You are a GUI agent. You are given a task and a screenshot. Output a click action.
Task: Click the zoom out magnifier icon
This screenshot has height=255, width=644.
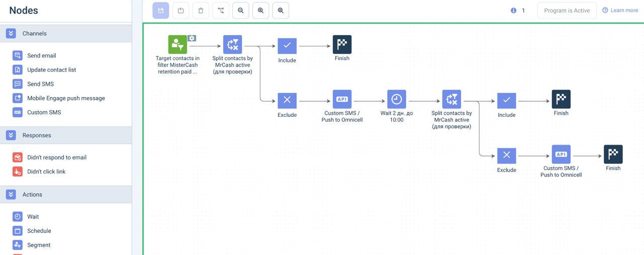click(241, 11)
